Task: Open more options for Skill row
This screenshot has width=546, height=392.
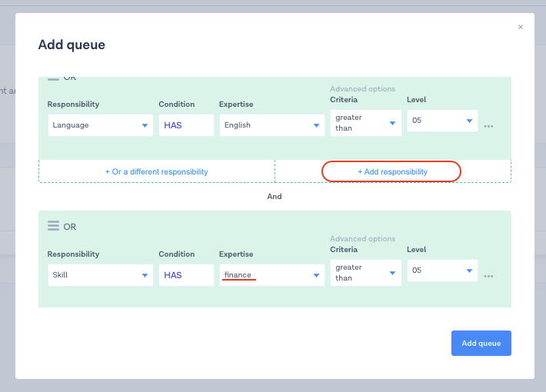Action: click(488, 276)
